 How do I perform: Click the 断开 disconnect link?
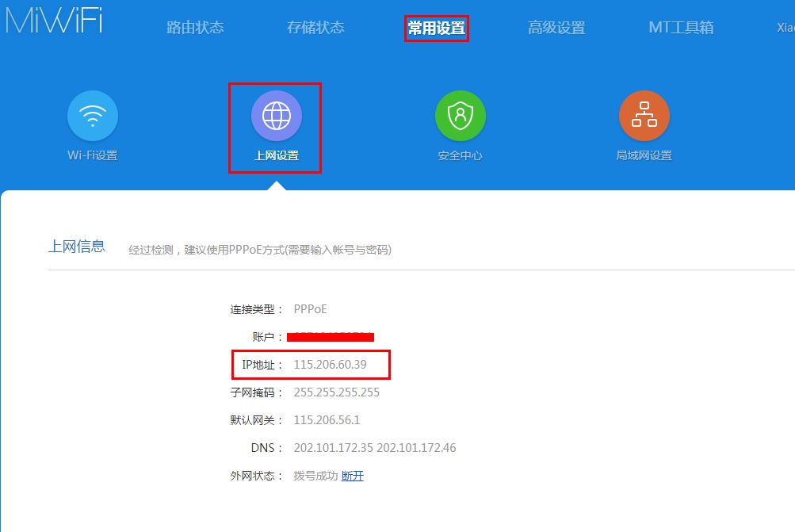tap(353, 476)
